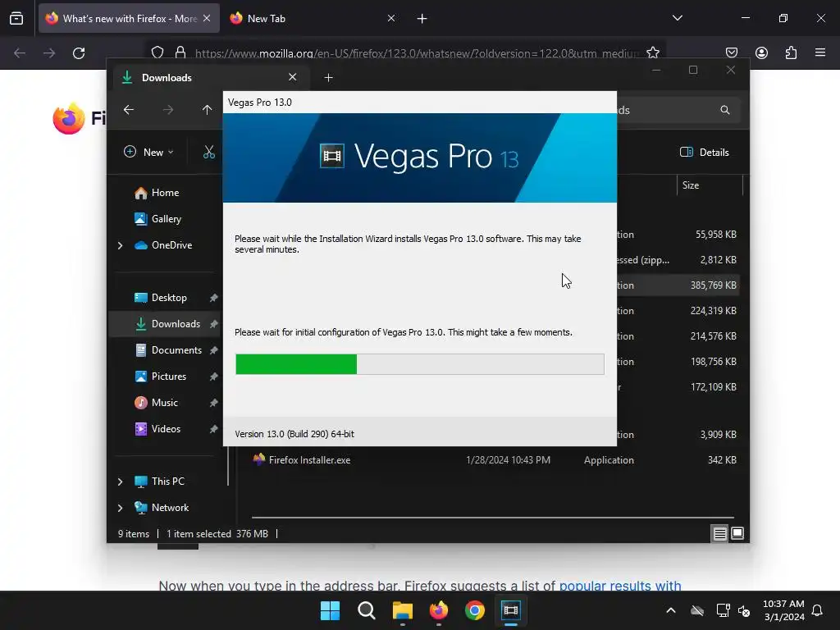Open the list all tabs dropdown
Screen dimensions: 840x630
(x=677, y=18)
